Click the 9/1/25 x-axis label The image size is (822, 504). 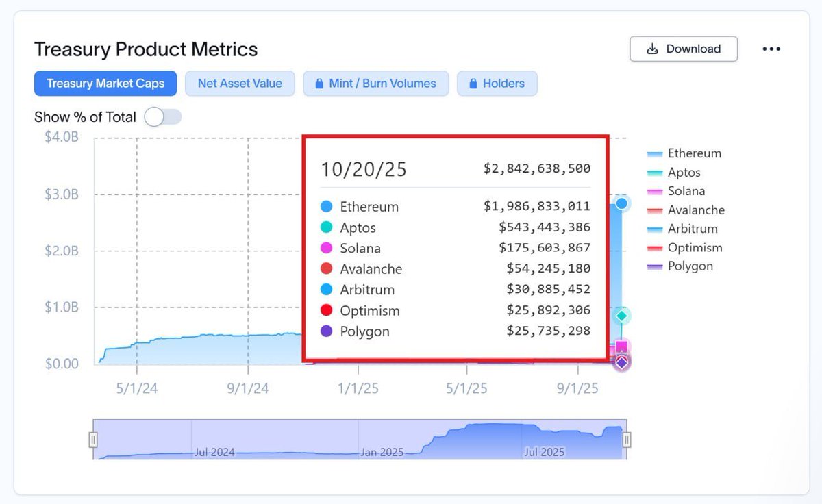point(577,388)
